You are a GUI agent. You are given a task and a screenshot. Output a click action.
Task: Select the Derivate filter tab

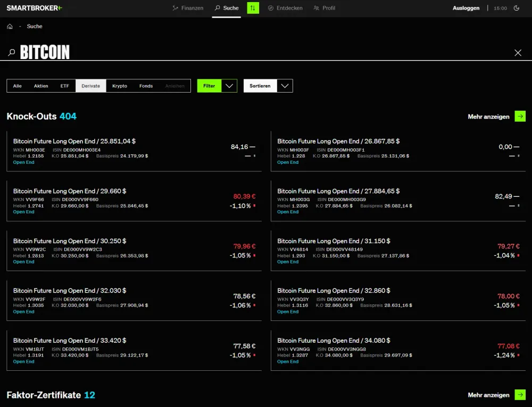click(x=91, y=86)
